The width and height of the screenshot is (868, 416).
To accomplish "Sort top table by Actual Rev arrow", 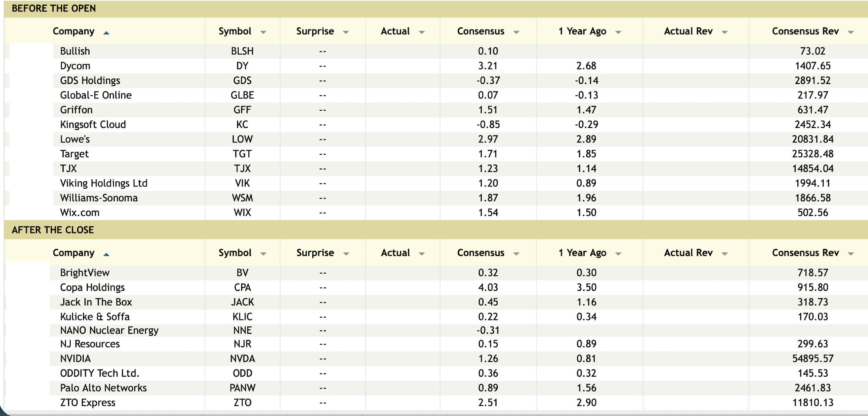I will [724, 33].
